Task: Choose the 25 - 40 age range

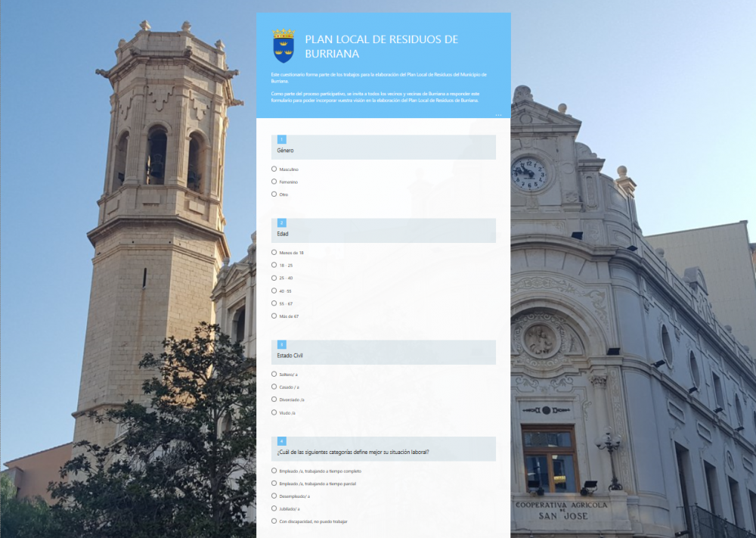Action: click(274, 278)
